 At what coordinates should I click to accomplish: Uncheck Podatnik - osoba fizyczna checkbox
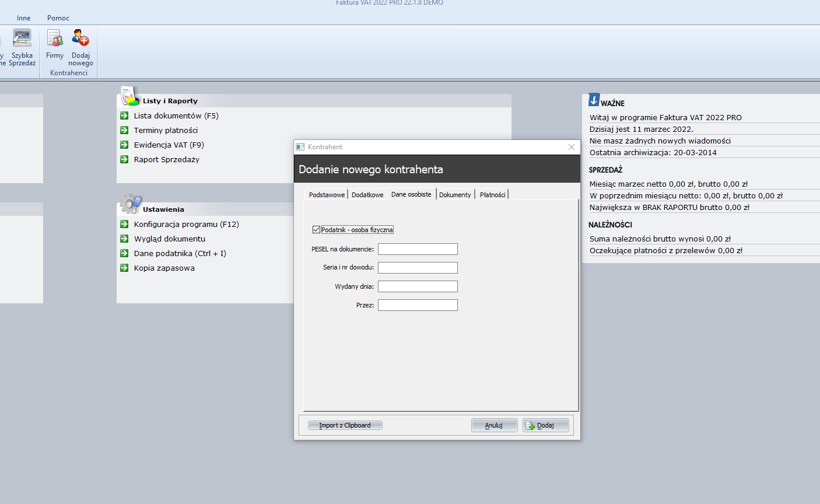(316, 230)
